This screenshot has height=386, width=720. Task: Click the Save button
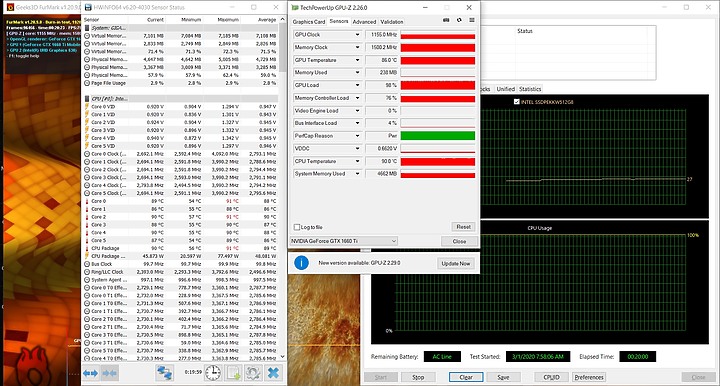coord(503,377)
